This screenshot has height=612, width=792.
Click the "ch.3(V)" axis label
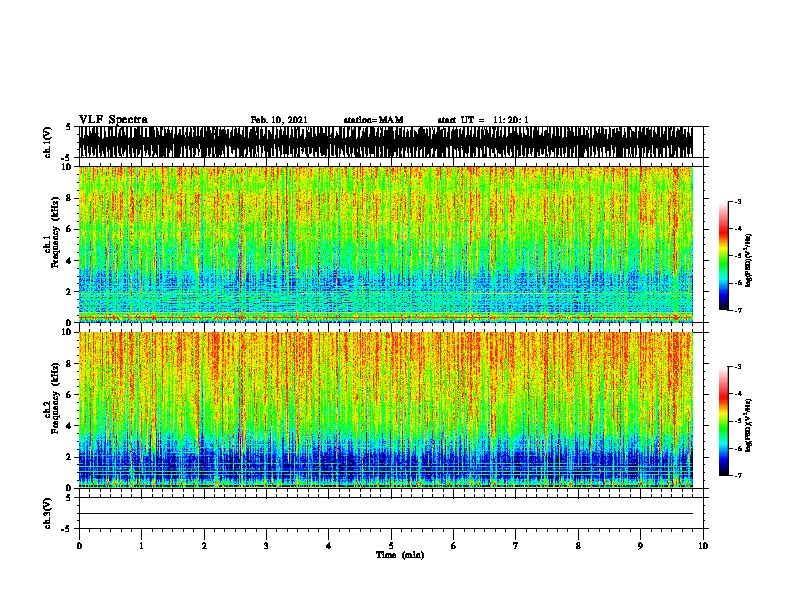click(47, 513)
